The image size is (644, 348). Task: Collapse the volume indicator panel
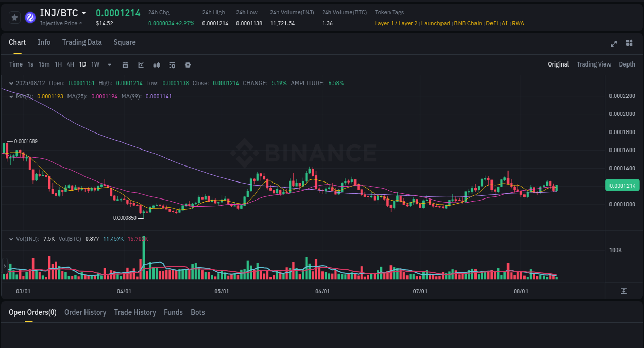coord(11,239)
